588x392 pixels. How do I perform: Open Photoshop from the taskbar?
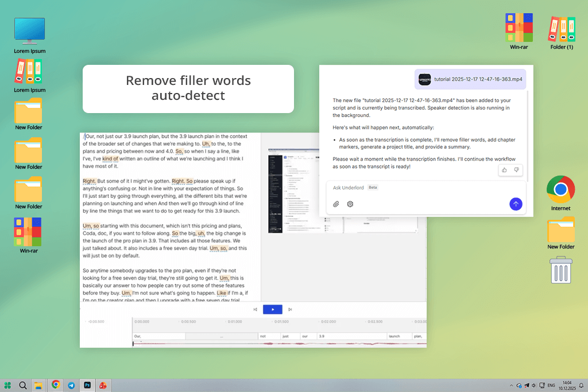click(x=87, y=385)
